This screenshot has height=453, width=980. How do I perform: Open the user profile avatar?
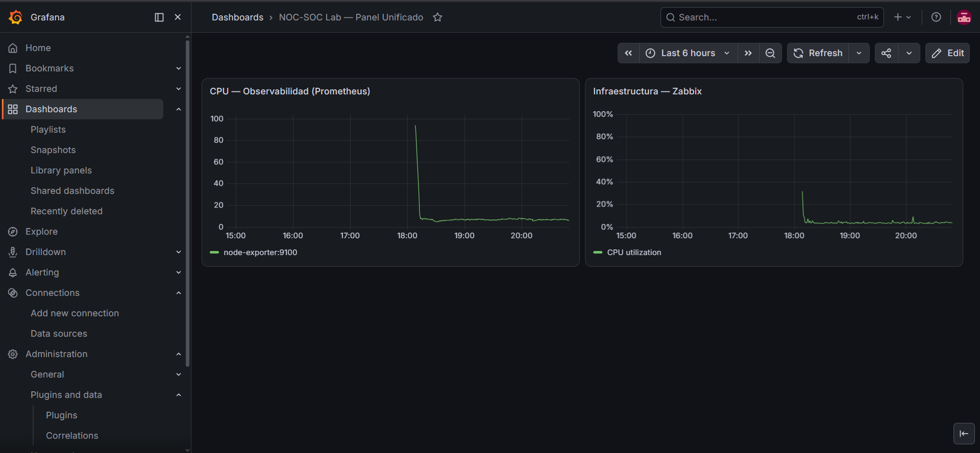[x=964, y=17]
